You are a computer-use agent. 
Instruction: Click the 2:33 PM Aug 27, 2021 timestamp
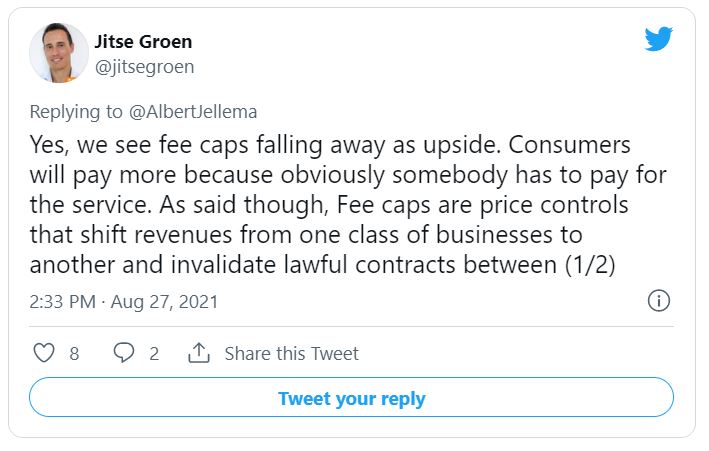point(124,302)
